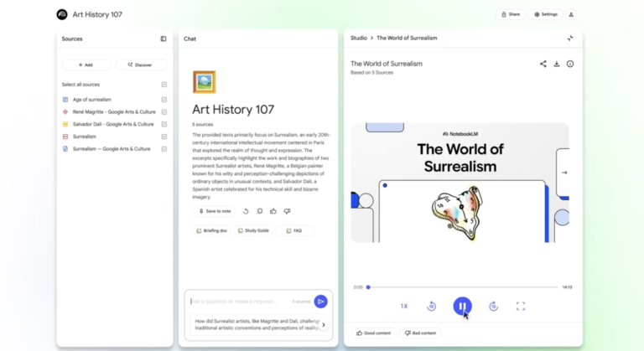Screen dimensions: 644x351
Task: Toggle Salvador Dalí source checkbox
Action: [164, 124]
